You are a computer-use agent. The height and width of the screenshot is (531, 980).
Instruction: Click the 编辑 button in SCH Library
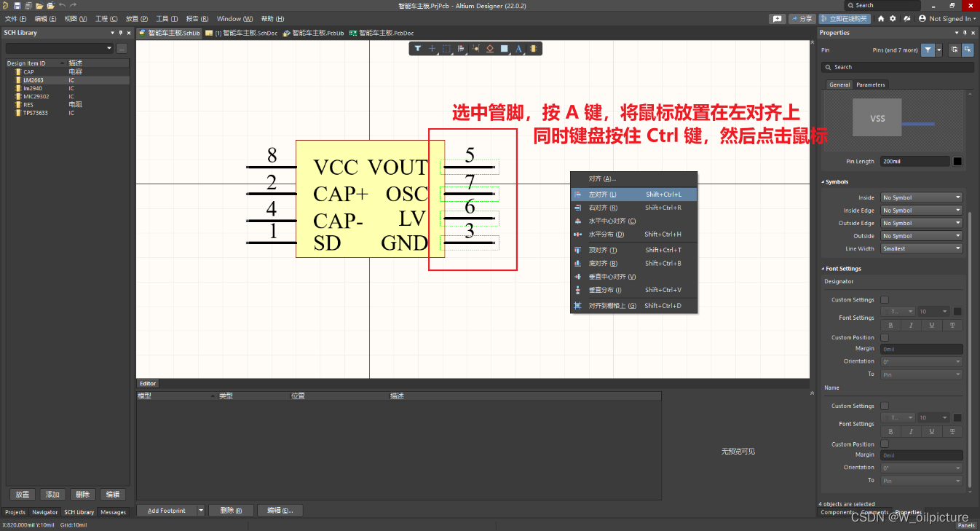[x=113, y=495]
